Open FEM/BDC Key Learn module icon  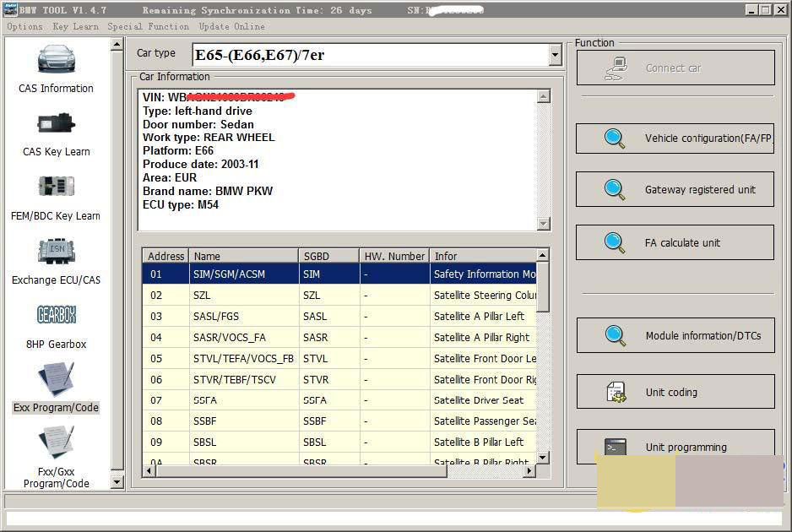pyautogui.click(x=56, y=187)
